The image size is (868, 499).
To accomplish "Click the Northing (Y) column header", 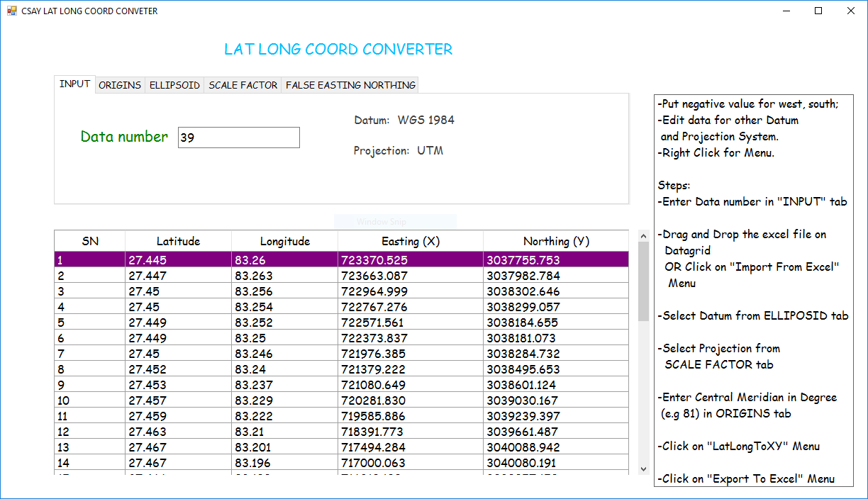I will click(x=556, y=241).
